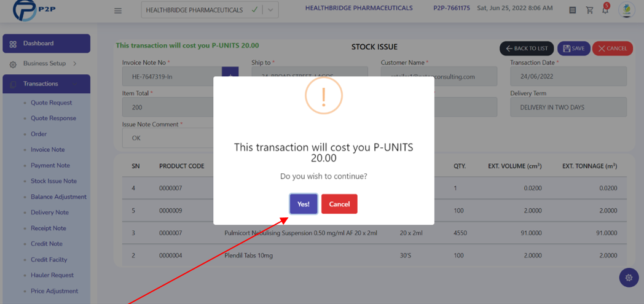Collapse the Transactions menu section
Viewport: 644px width, 304px height.
click(x=47, y=84)
